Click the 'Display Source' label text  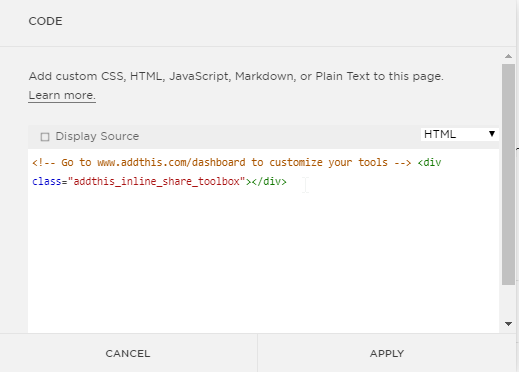97,136
